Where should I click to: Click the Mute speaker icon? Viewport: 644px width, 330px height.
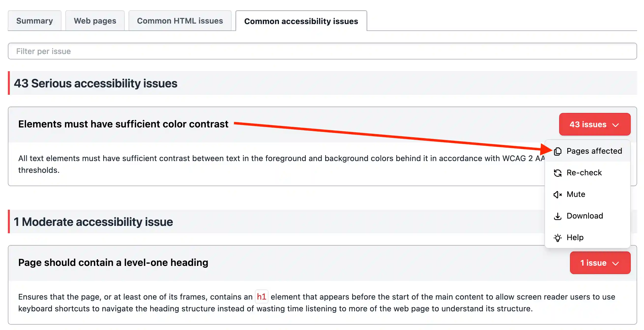(557, 195)
